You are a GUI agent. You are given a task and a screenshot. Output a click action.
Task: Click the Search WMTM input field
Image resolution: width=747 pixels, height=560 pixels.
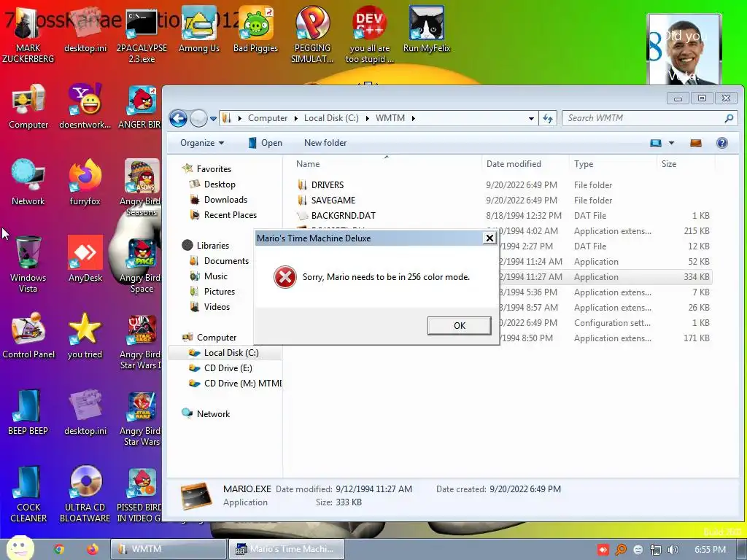650,118
